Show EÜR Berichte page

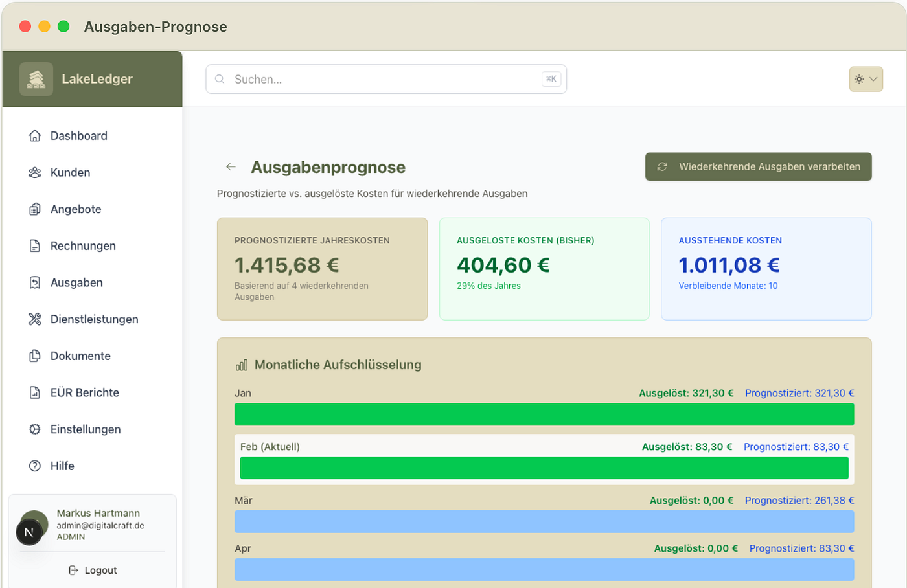pos(93,392)
